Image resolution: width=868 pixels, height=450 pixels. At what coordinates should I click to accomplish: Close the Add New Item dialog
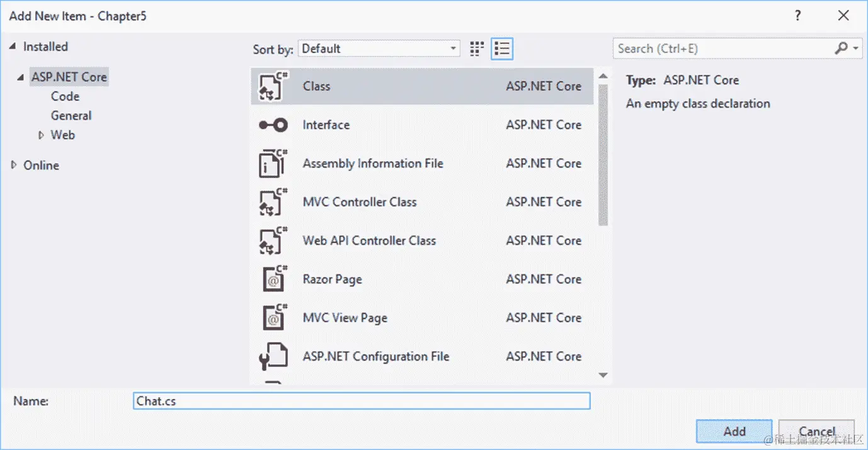pyautogui.click(x=843, y=16)
